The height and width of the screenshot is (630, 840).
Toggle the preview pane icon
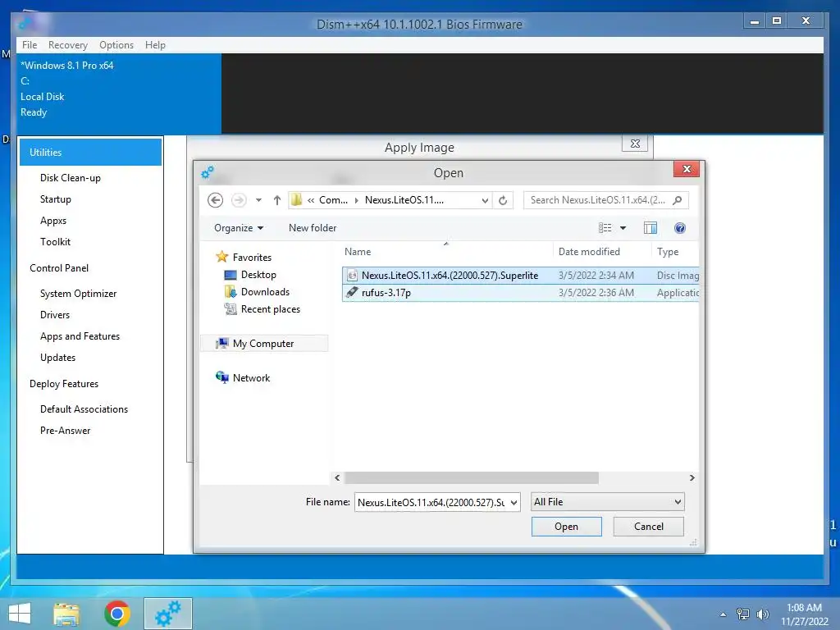651,228
